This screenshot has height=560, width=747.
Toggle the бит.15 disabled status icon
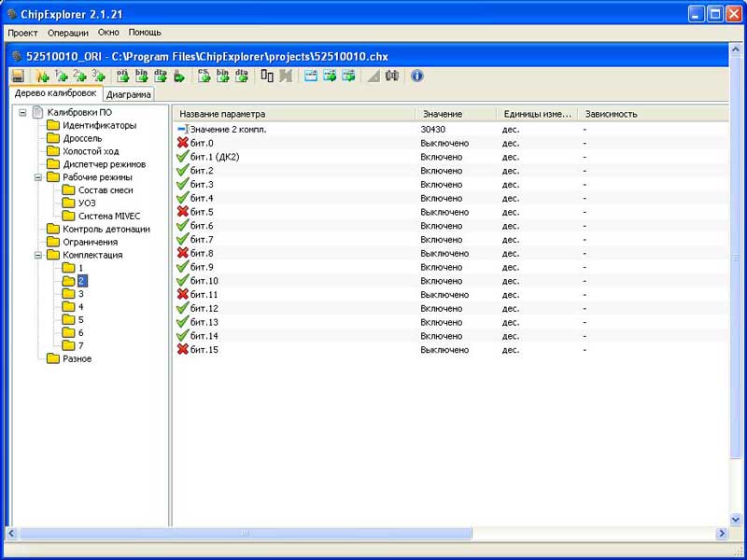pyautogui.click(x=182, y=350)
